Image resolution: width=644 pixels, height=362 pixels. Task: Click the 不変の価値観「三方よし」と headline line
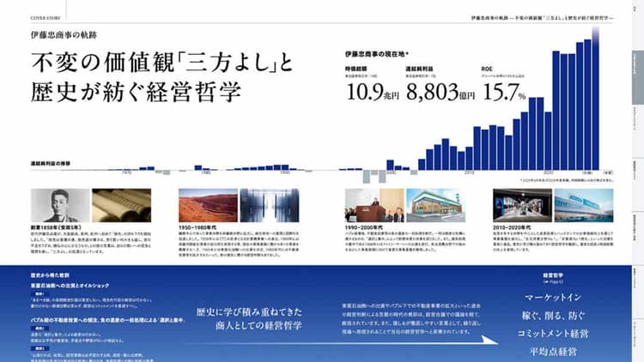click(x=162, y=63)
